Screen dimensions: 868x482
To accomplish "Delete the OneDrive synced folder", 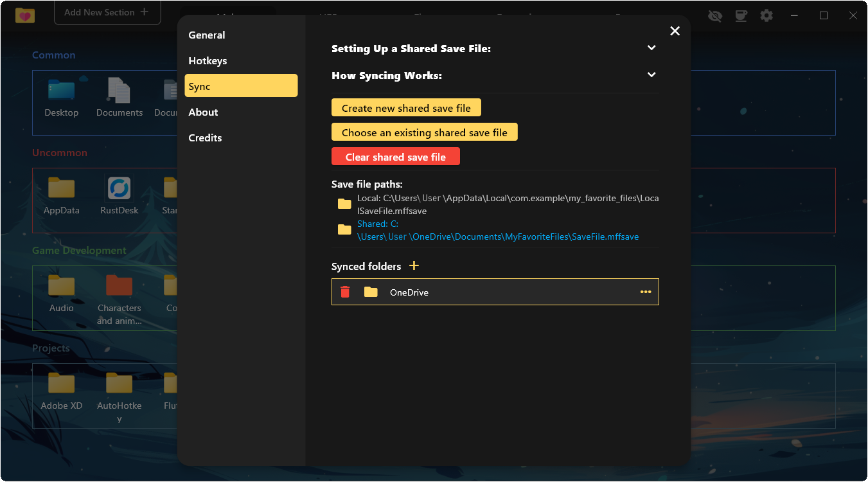I will 345,292.
